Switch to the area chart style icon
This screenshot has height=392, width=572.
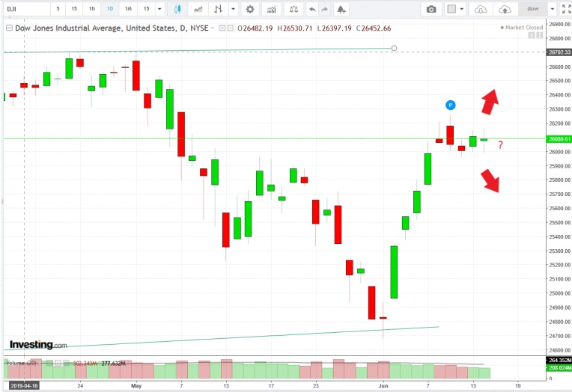pyautogui.click(x=198, y=9)
